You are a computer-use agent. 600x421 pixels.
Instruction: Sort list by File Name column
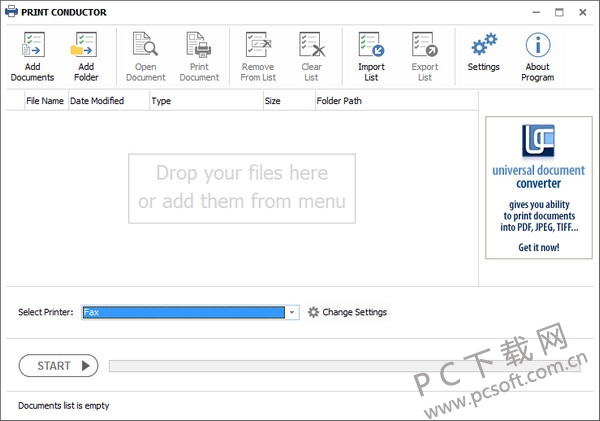46,101
